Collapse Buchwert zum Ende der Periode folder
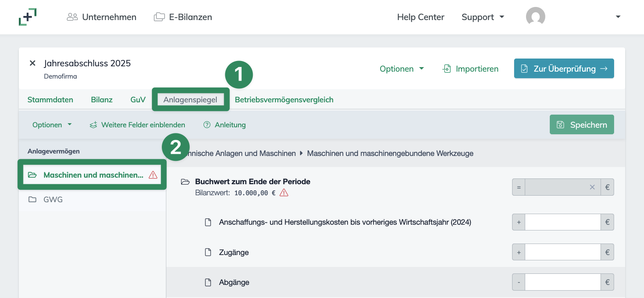 (x=185, y=182)
